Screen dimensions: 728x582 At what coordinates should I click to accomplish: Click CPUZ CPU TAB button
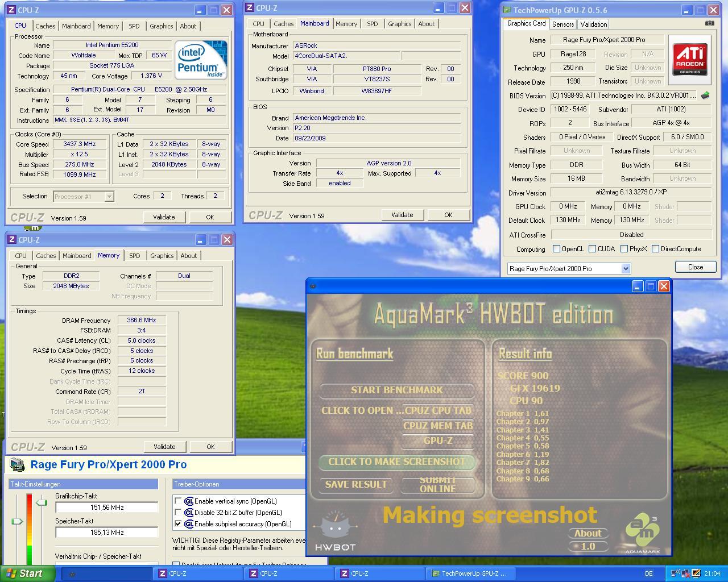click(438, 410)
